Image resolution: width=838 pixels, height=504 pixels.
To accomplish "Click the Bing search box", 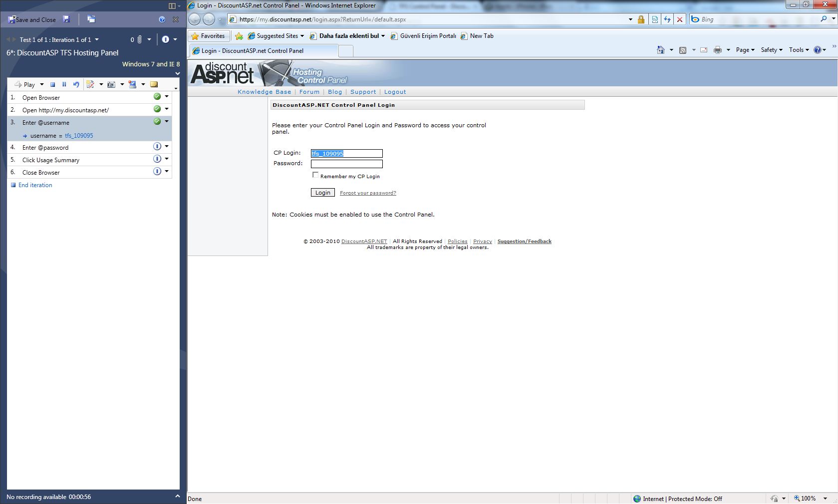I will pos(759,19).
